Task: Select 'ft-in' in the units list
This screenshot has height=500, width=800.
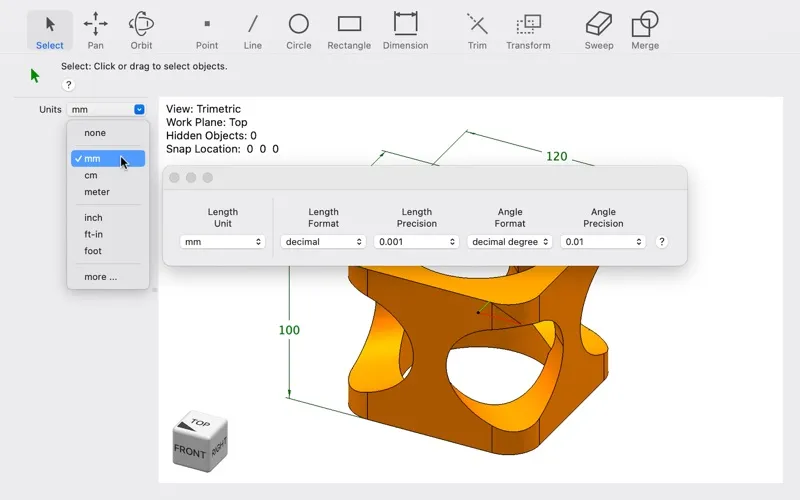Action: click(108, 234)
